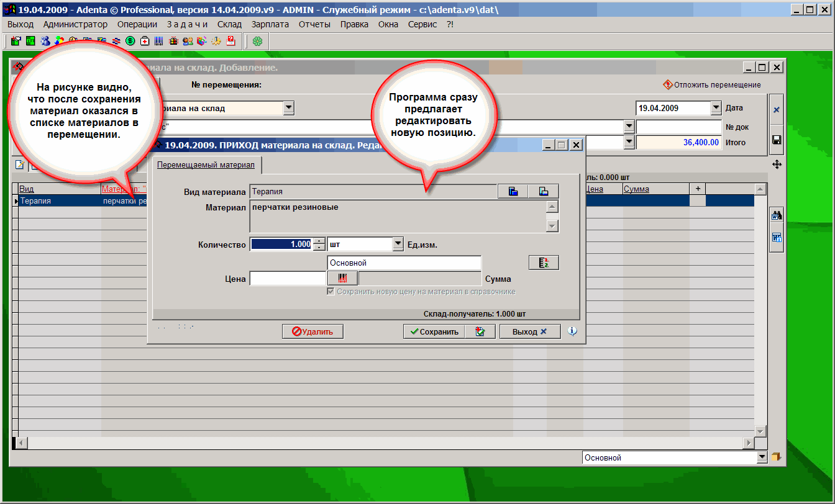The image size is (835, 504).
Task: Click the binoculars search icon on right side
Action: [776, 216]
